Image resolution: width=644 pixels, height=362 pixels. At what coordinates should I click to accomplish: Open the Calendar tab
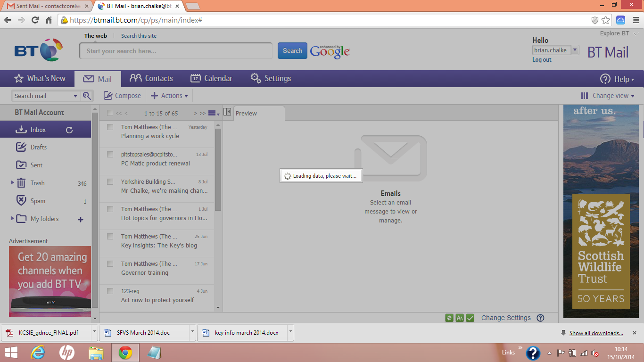coord(211,79)
